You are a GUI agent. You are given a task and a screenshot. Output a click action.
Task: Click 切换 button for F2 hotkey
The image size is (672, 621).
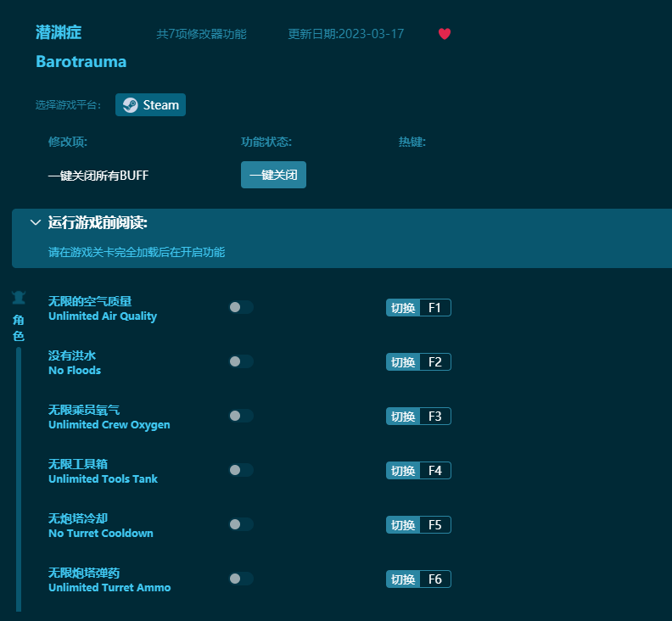point(403,362)
